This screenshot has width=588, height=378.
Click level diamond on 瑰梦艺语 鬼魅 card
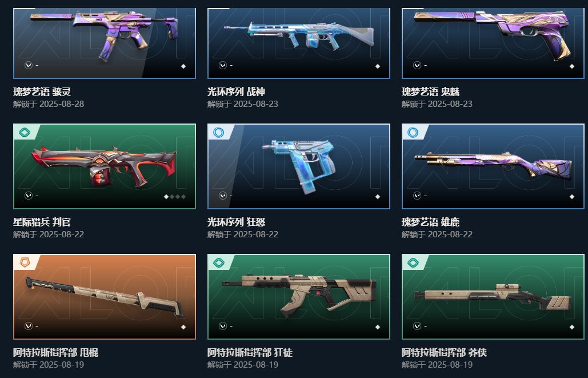pyautogui.click(x=572, y=66)
